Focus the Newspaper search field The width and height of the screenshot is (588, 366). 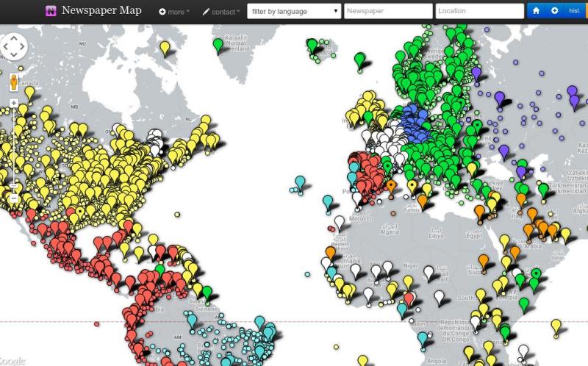388,11
